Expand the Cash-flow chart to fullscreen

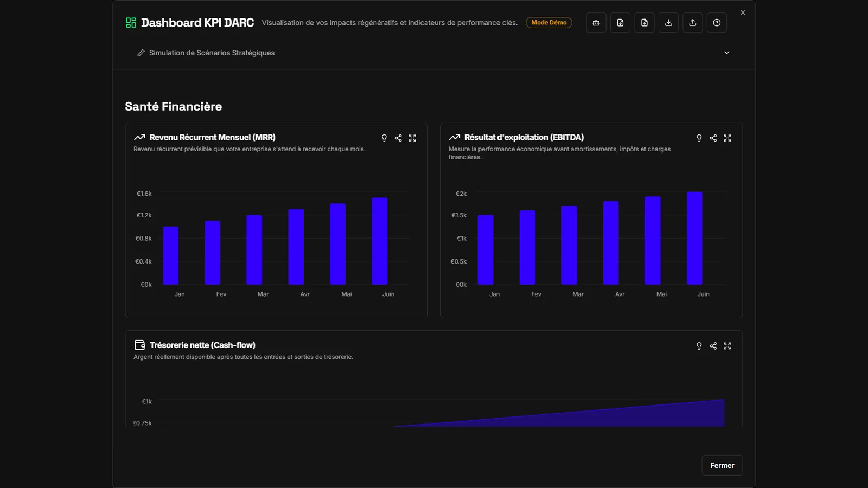pos(727,346)
